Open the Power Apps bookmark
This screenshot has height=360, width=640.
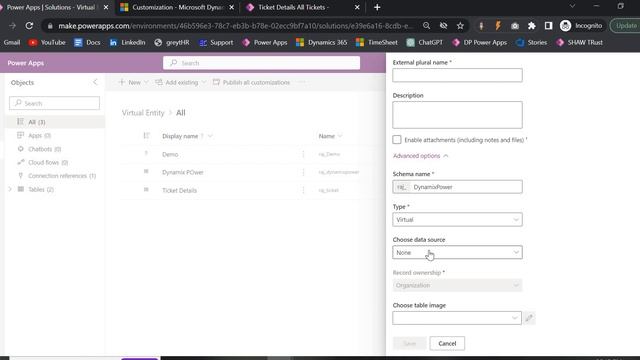pos(264,42)
